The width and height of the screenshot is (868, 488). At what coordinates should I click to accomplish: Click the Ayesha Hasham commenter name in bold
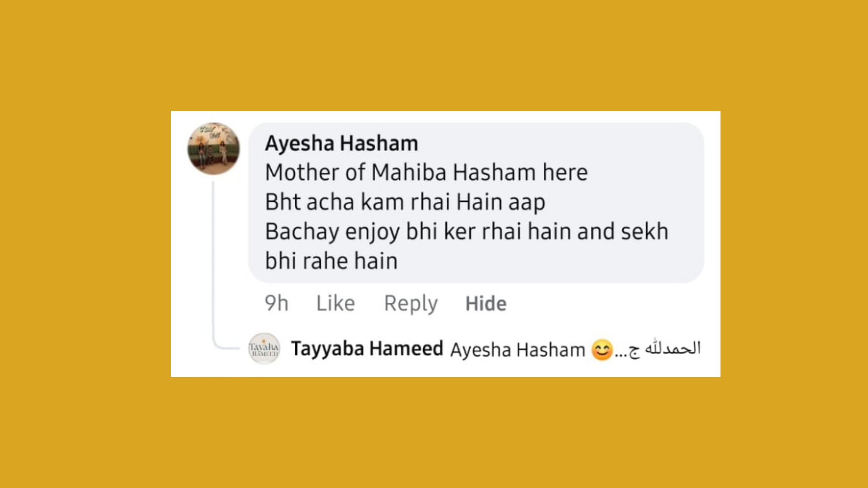(x=341, y=143)
